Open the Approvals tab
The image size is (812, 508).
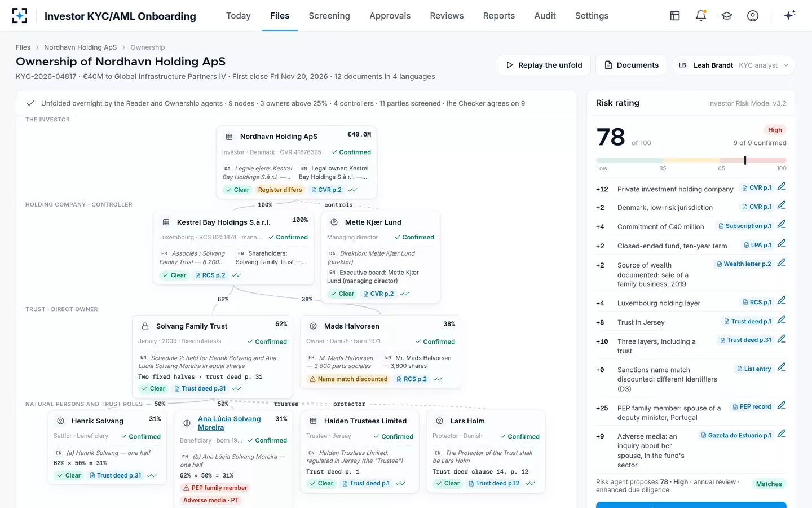[x=390, y=16]
